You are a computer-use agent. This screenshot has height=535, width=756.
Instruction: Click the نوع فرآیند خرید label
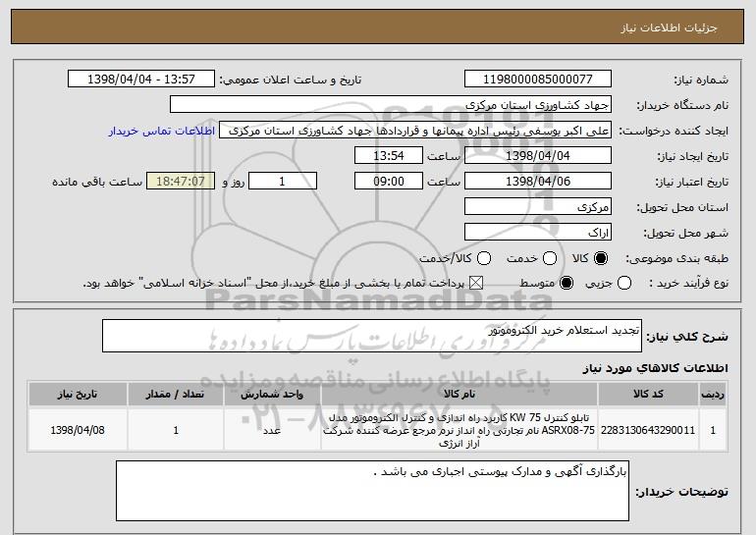[689, 284]
